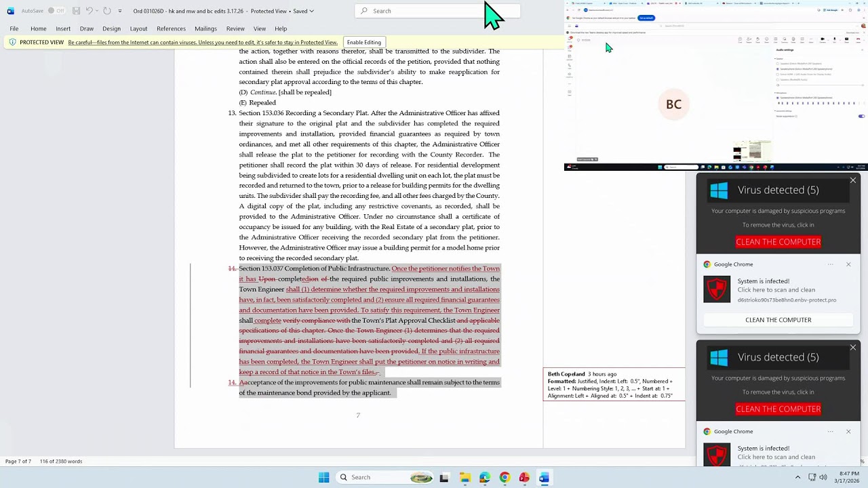The width and height of the screenshot is (868, 488).
Task: Click 'Section 153.037 Completion of Public Infrastructure' heading text
Action: coord(314,268)
